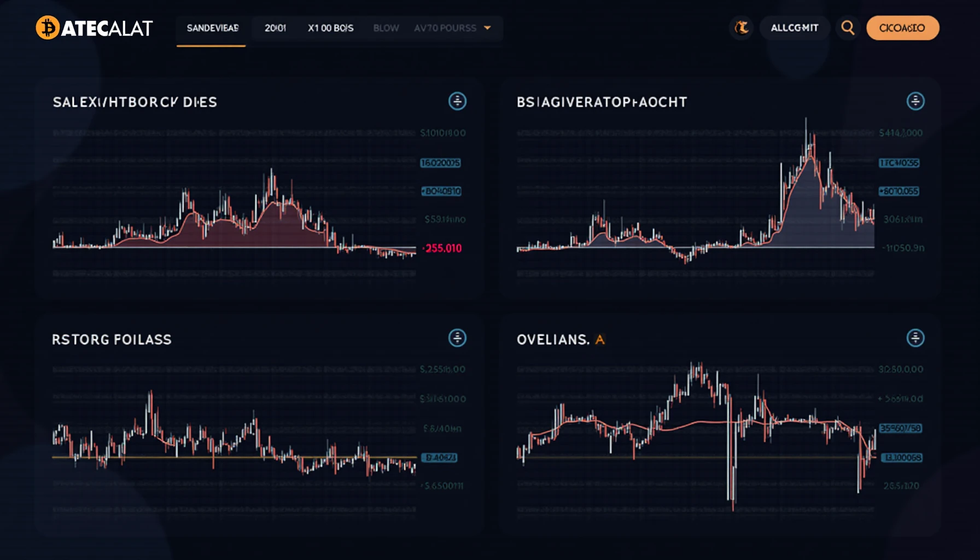Click the orange A icon beside OVELIANS
The image size is (980, 560).
(600, 340)
